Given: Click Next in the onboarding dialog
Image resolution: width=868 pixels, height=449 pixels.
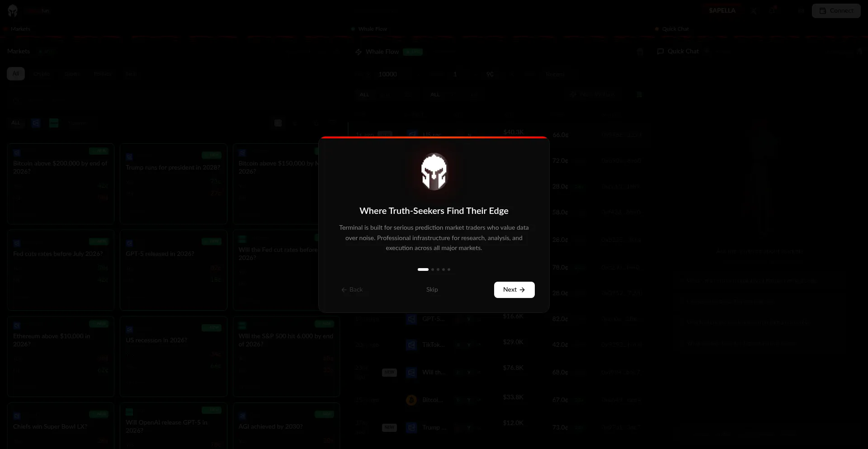Looking at the screenshot, I should (514, 290).
